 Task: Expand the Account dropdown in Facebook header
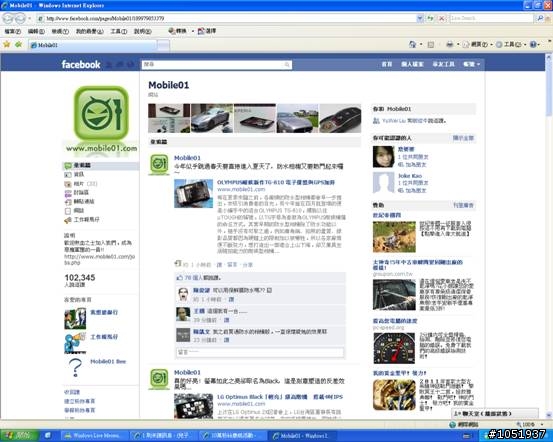point(472,64)
